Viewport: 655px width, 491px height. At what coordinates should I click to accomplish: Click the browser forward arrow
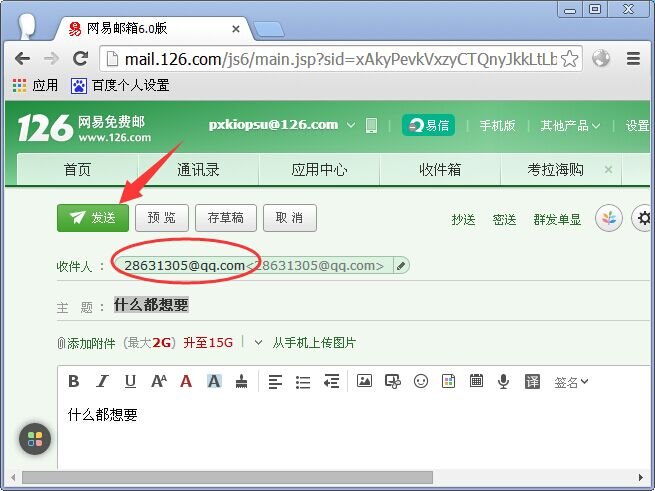(x=51, y=59)
